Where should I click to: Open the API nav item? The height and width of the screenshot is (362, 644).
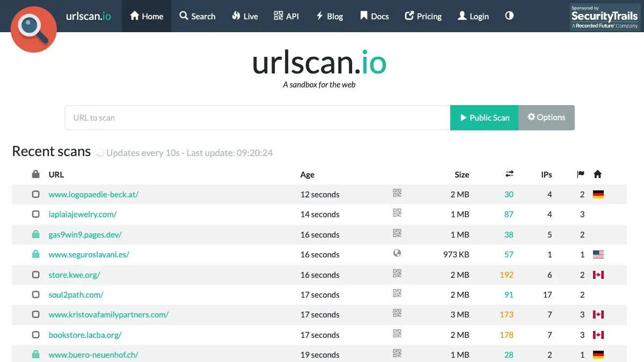[286, 16]
